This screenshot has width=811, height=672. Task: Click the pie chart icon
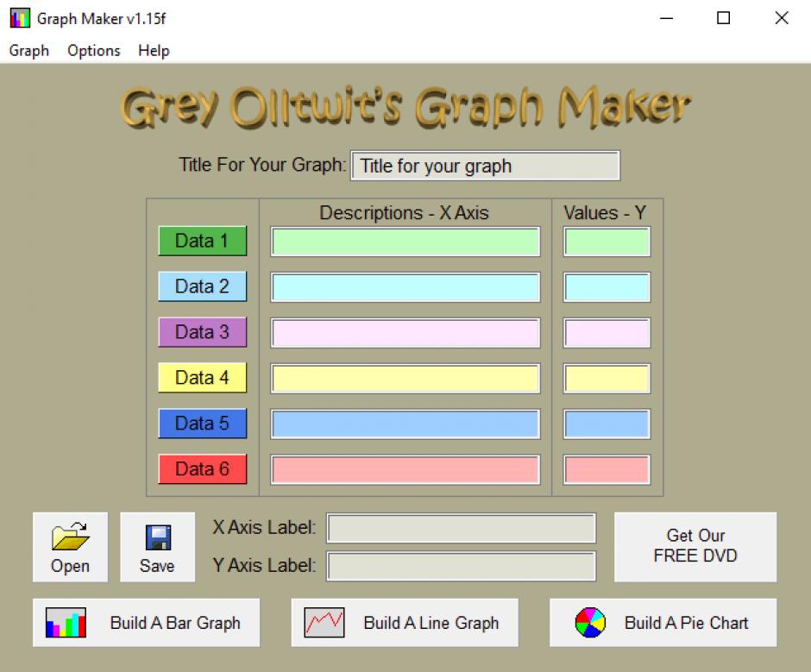tap(590, 623)
